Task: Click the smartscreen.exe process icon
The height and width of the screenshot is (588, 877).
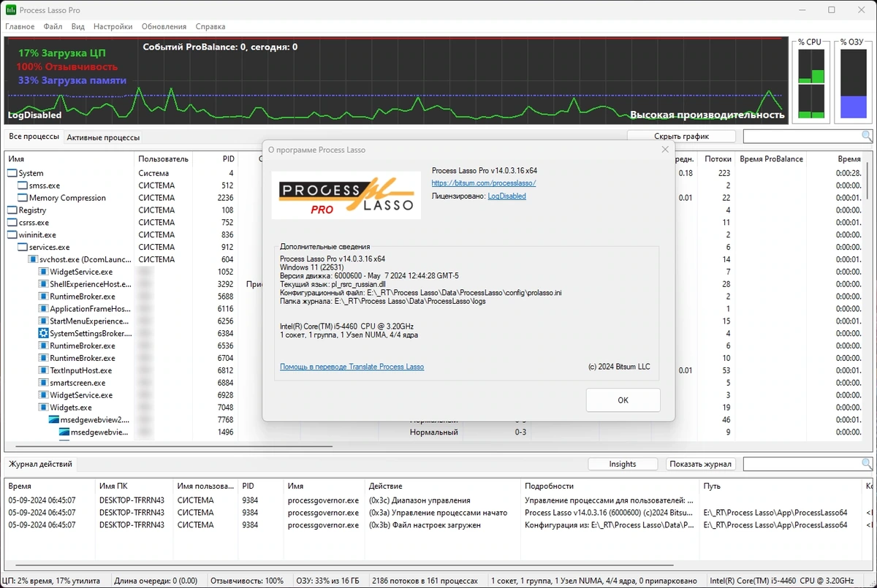Action: pyautogui.click(x=43, y=383)
